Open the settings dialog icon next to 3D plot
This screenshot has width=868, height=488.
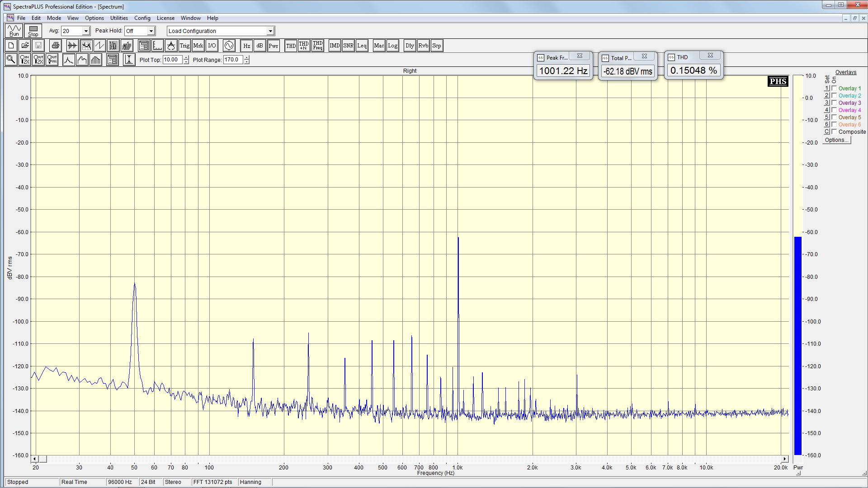144,46
